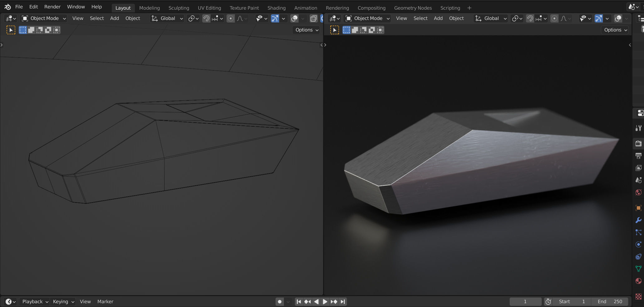Toggle gizmo display in left viewport
This screenshot has width=644, height=307.
pos(275,18)
